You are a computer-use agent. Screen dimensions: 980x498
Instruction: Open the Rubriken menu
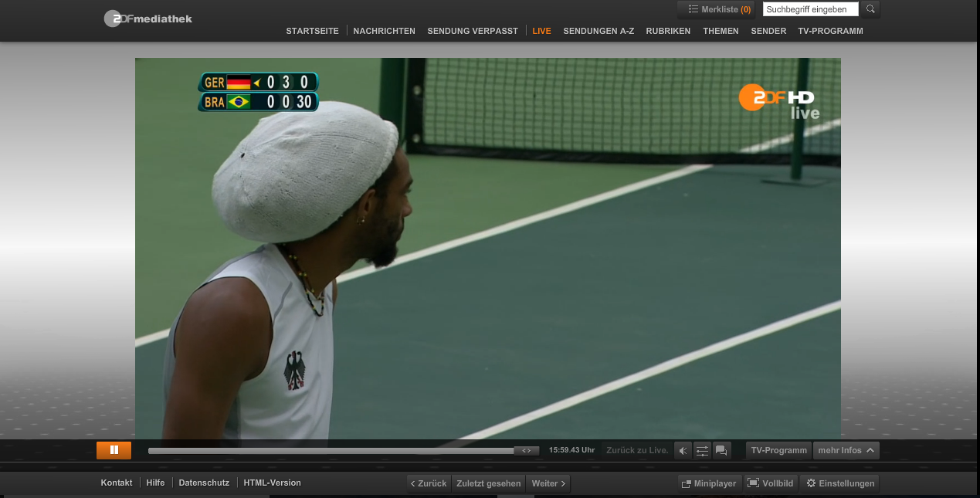pos(668,31)
